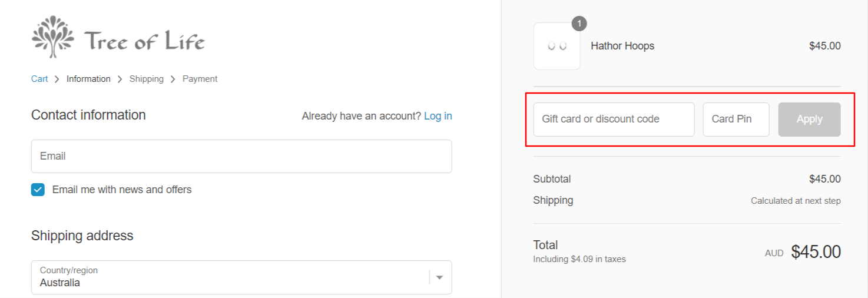Click the Log in link
Screen dimensions: 868x298
click(x=438, y=116)
